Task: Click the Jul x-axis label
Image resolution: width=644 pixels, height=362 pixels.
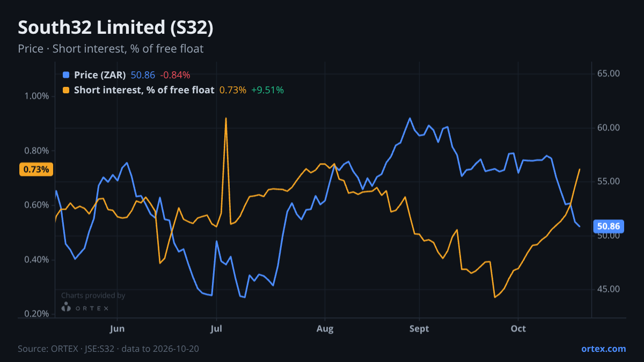Action: [216, 329]
